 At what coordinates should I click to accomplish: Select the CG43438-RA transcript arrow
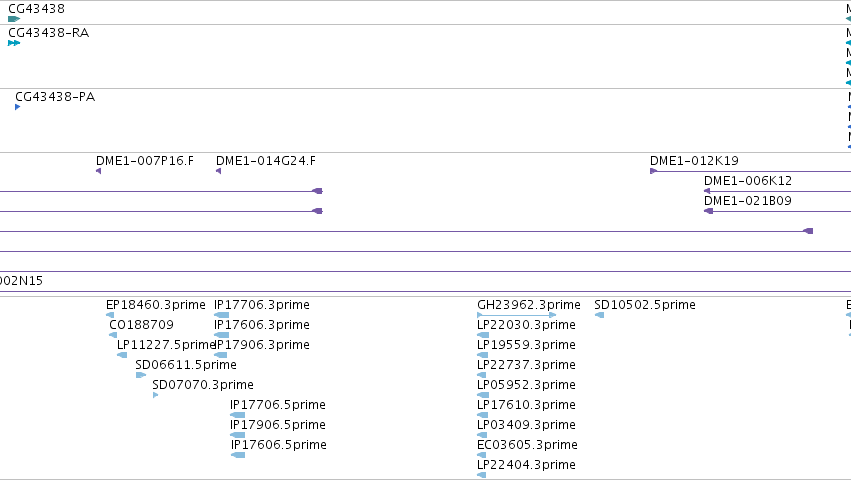click(14, 43)
